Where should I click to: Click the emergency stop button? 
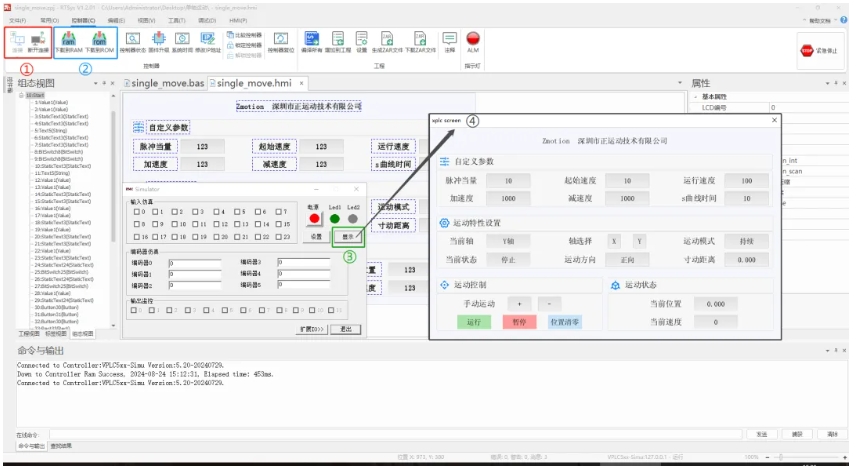[819, 51]
